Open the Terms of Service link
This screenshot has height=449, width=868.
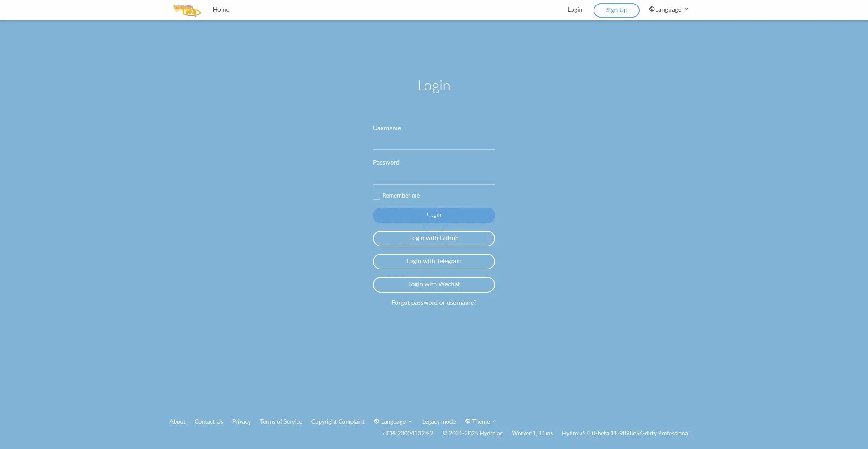(x=281, y=422)
